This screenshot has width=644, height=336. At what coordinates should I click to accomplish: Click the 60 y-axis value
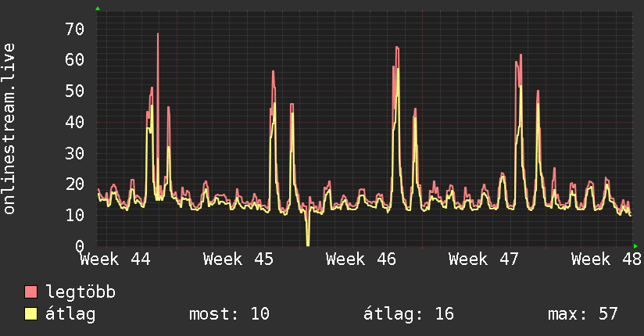tap(75, 60)
